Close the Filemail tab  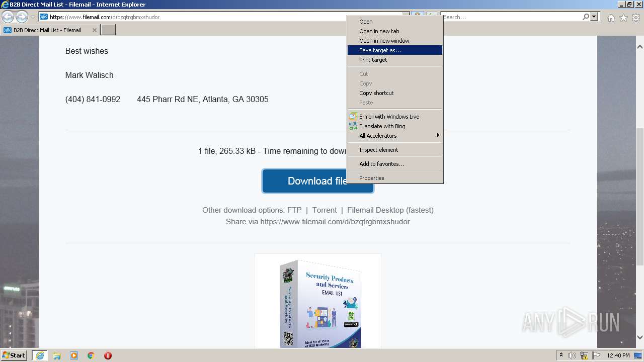pyautogui.click(x=94, y=30)
